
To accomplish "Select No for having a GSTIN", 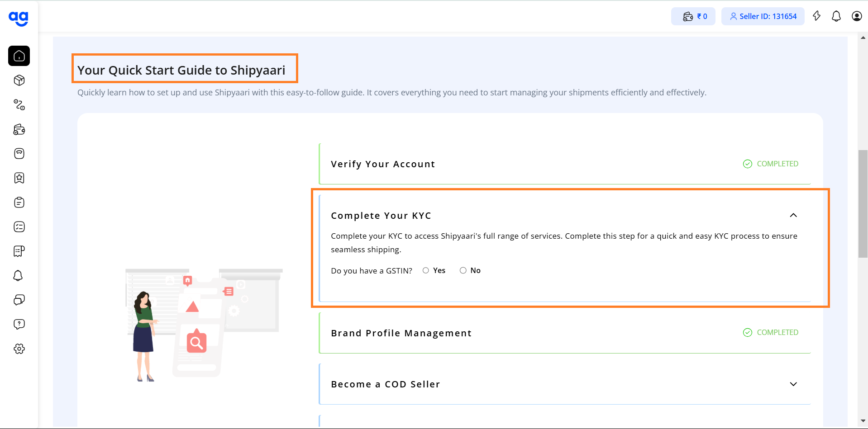I will tap(463, 270).
